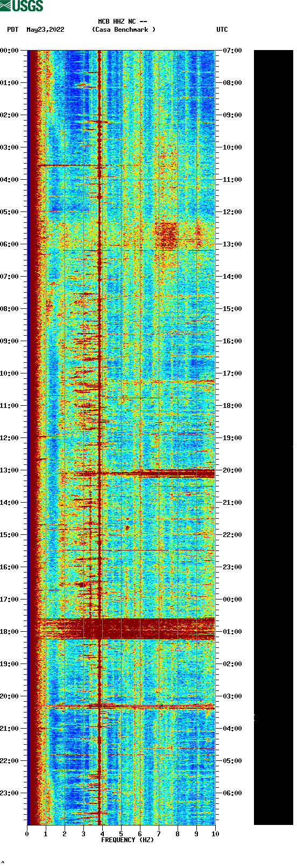Select the '18:00' PDT time label
Image resolution: width=297 pixels, height=868 pixels.
pyautogui.click(x=10, y=632)
